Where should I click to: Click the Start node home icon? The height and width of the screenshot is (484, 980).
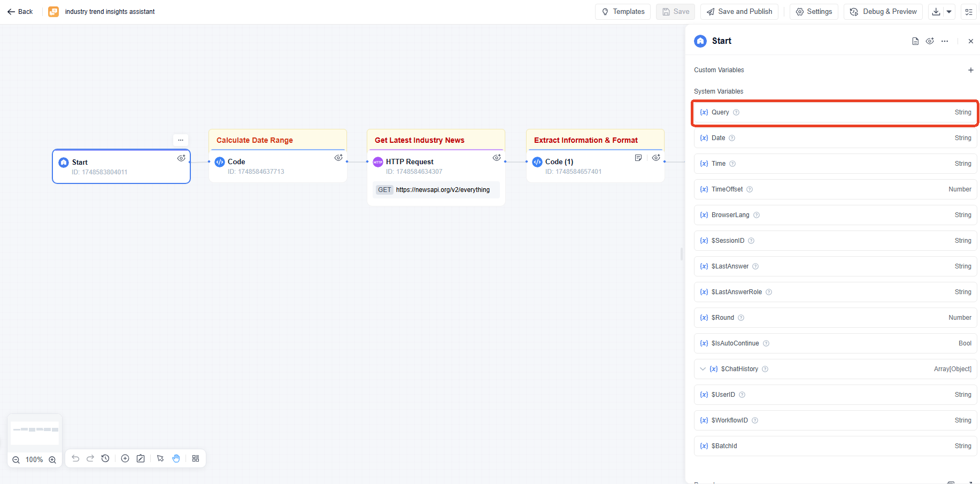pos(64,163)
